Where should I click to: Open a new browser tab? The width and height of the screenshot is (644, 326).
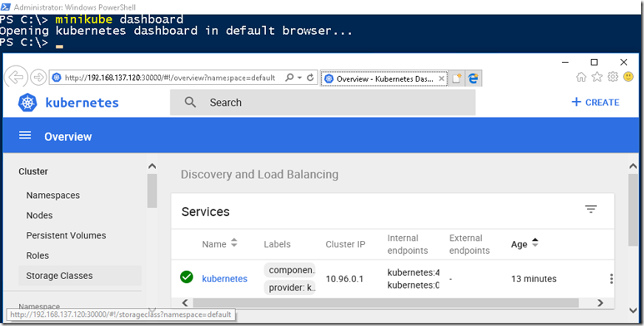click(456, 78)
